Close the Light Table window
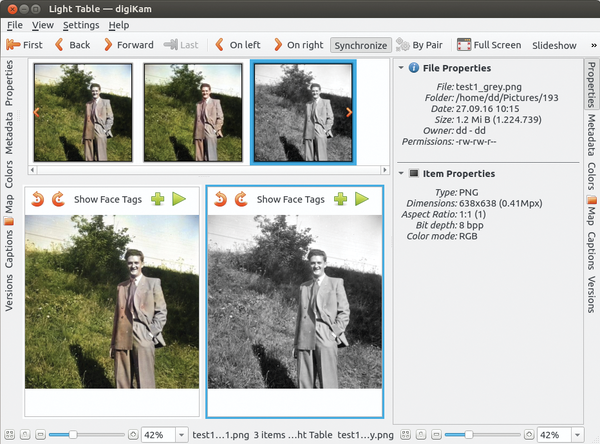The width and height of the screenshot is (600, 444). [x=12, y=9]
